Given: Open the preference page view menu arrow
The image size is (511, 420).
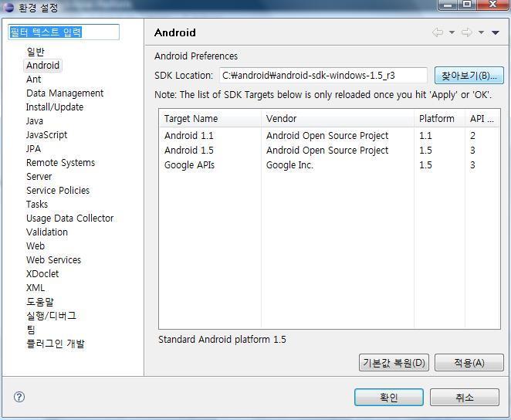Looking at the screenshot, I should tap(496, 32).
